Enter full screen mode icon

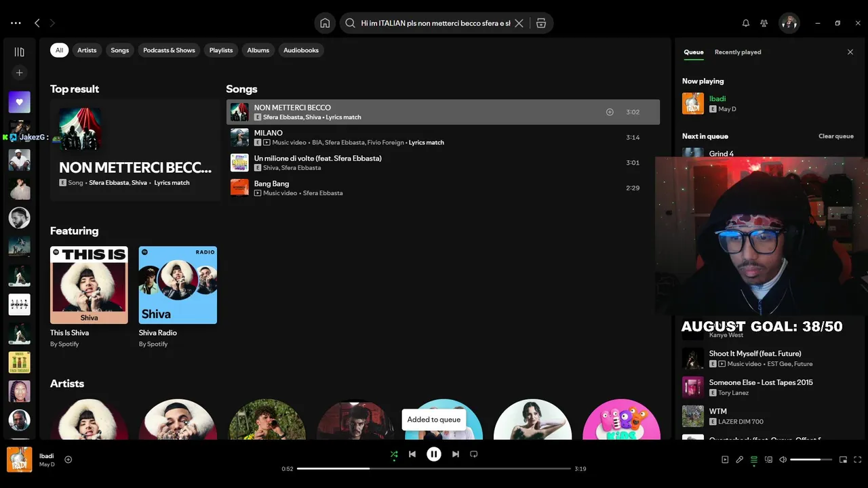[x=858, y=460]
